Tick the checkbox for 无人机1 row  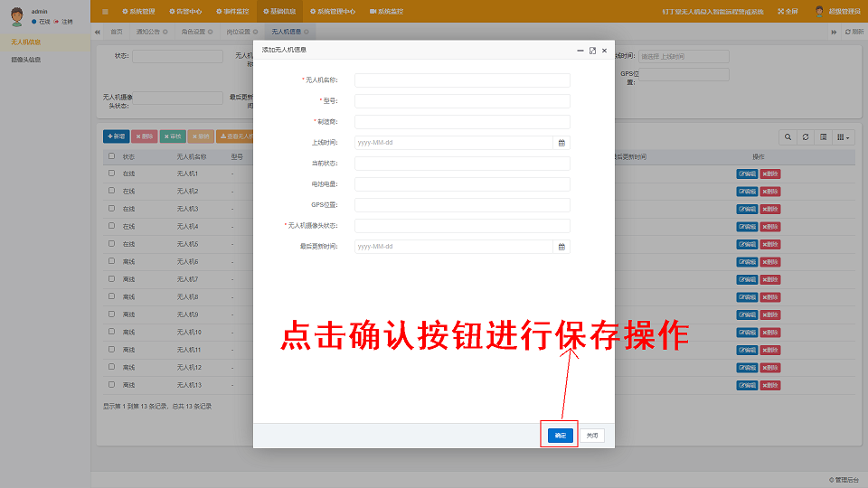coord(111,174)
